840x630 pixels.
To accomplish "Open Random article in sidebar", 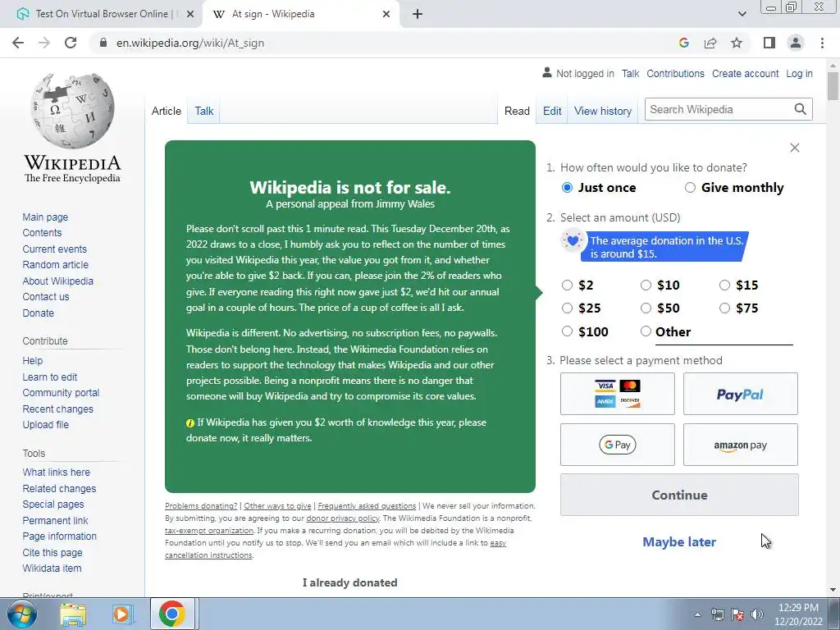I will tap(55, 265).
